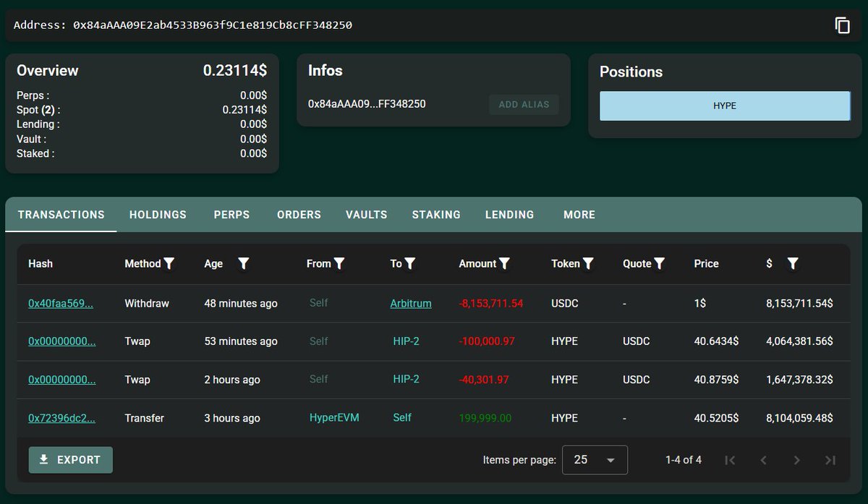Select the PERPS tab
The width and height of the screenshot is (868, 504).
pyautogui.click(x=231, y=215)
